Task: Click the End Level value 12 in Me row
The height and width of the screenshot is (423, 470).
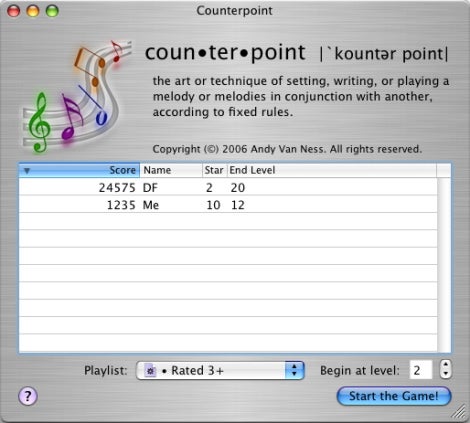Action: [x=238, y=205]
